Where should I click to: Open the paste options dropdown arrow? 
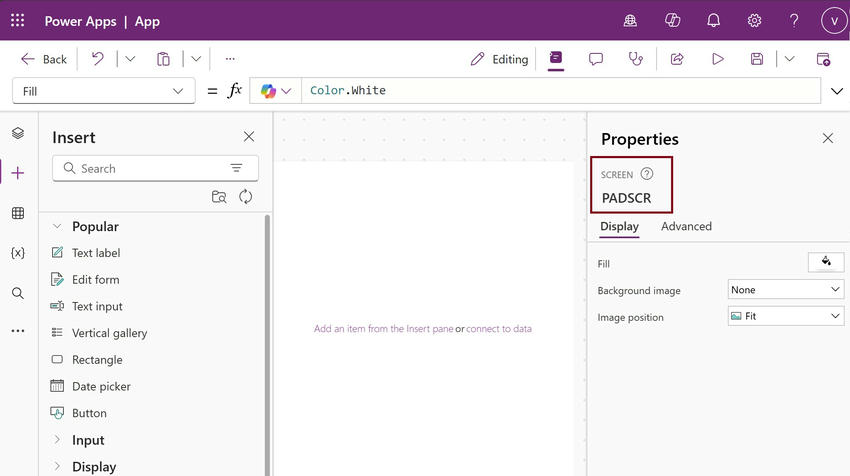pyautogui.click(x=196, y=59)
